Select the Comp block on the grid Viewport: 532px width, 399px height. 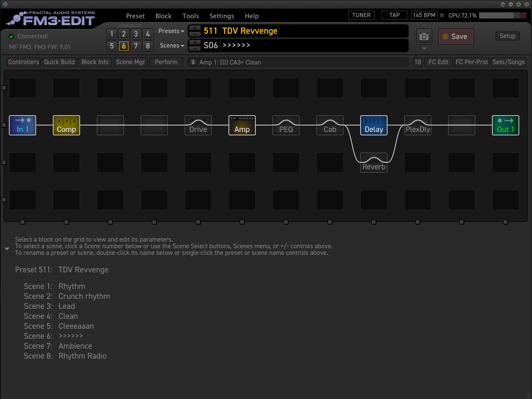pyautogui.click(x=66, y=125)
